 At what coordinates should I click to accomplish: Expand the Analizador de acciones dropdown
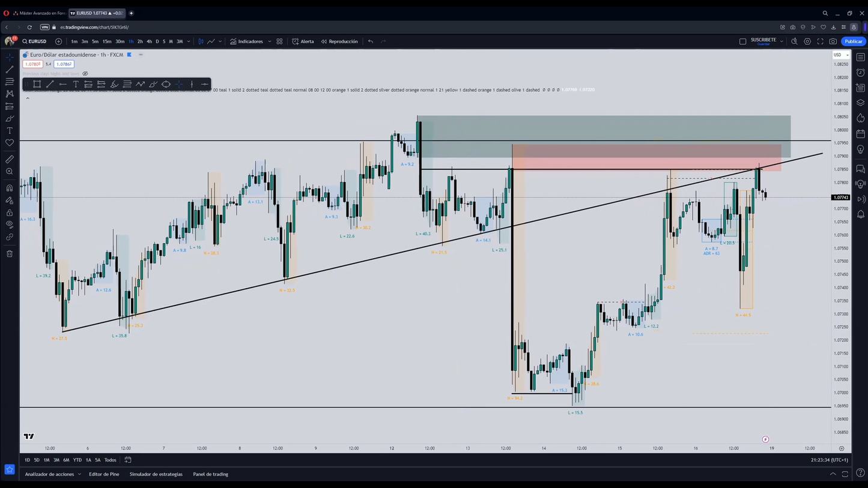(79, 474)
